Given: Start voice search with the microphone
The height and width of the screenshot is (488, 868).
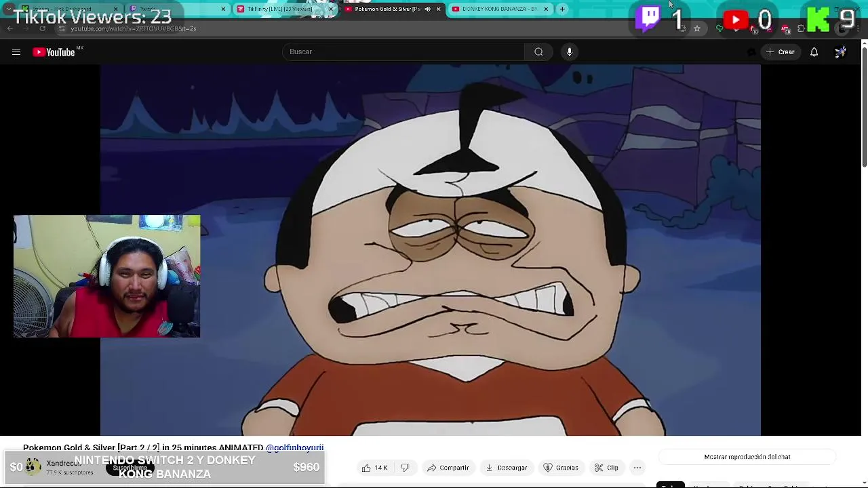Looking at the screenshot, I should pyautogui.click(x=570, y=52).
